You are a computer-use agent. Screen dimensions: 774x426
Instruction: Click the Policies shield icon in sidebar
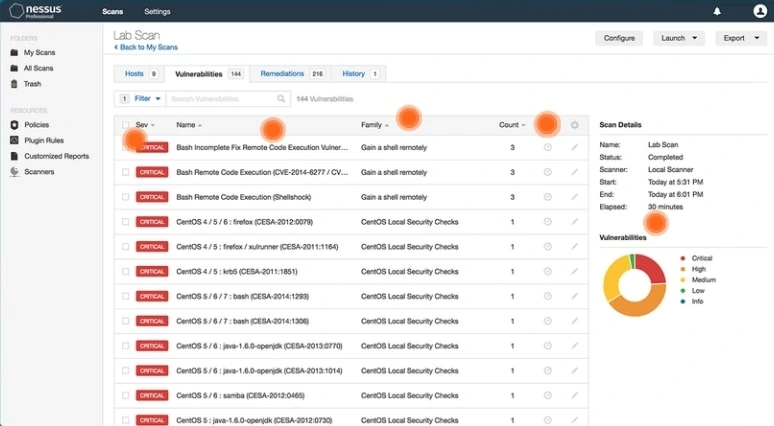point(15,125)
